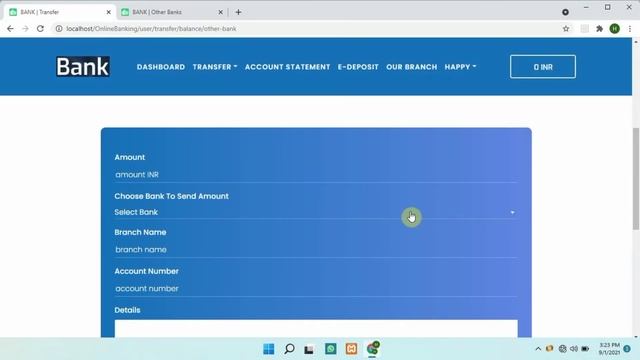Expand the Transfer dropdown menu
The height and width of the screenshot is (360, 640).
point(215,67)
